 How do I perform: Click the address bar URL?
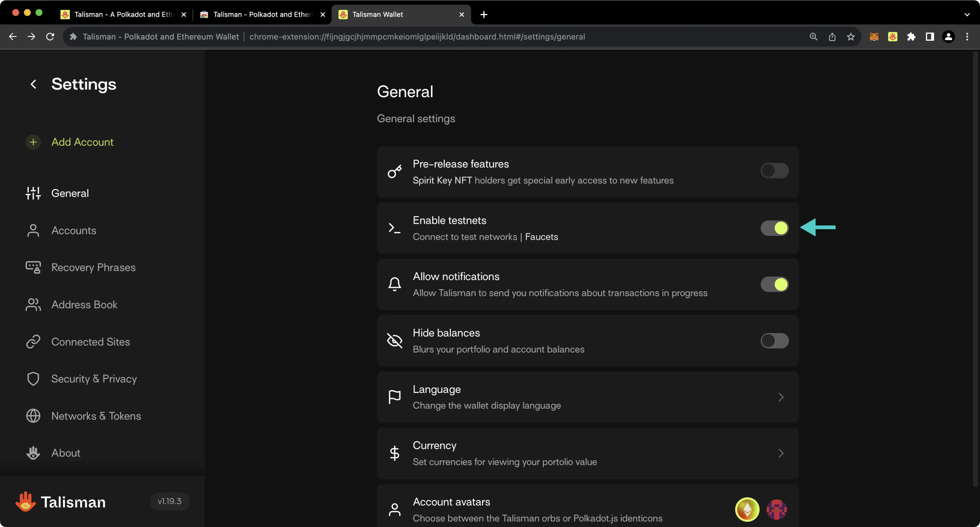(417, 37)
